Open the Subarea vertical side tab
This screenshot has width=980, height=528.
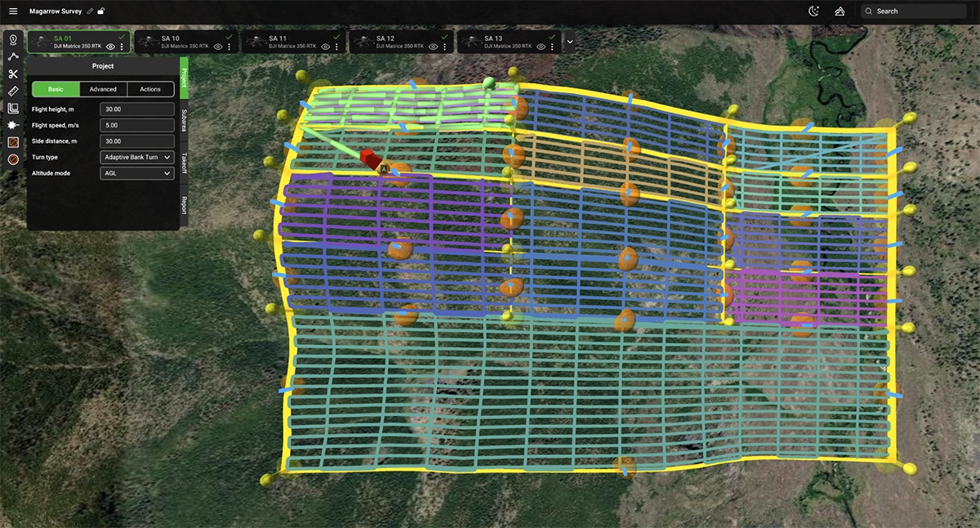pos(184,120)
